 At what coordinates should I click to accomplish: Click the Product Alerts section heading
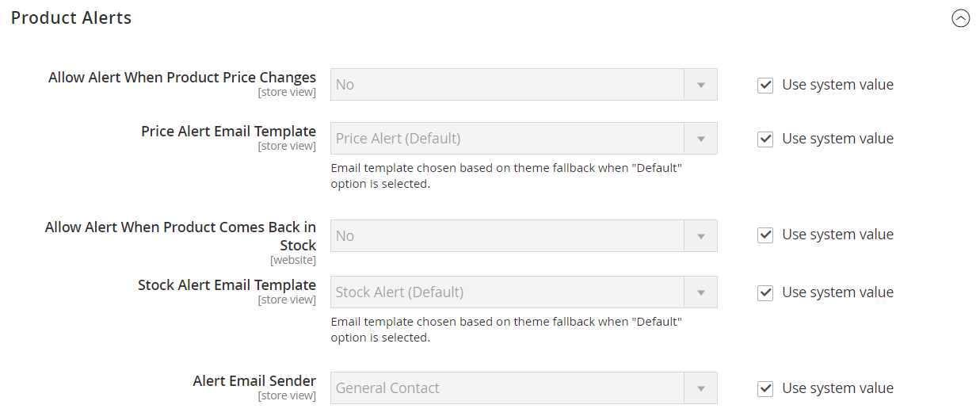(71, 17)
